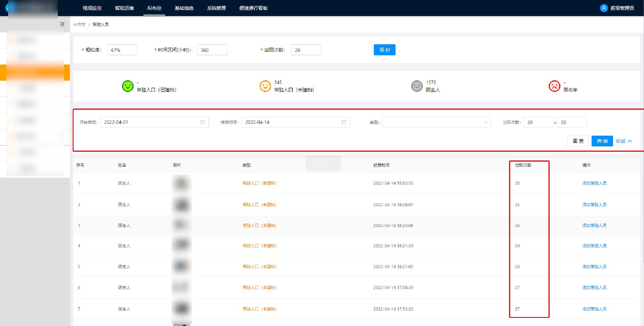
Task: Click the 查询 button
Action: click(602, 141)
